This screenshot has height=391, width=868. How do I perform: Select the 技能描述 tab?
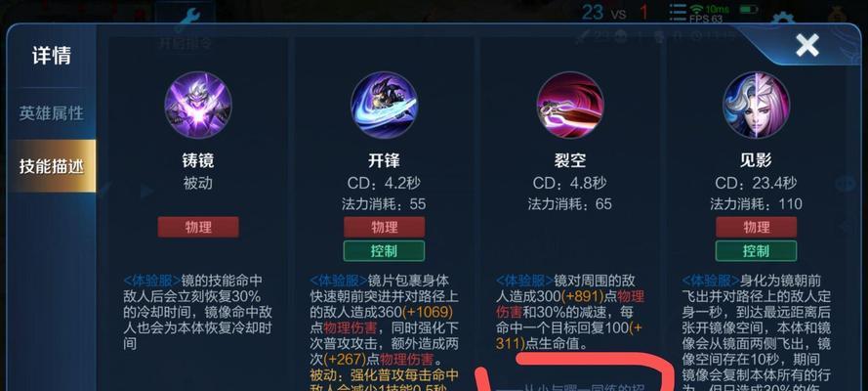pos(51,165)
